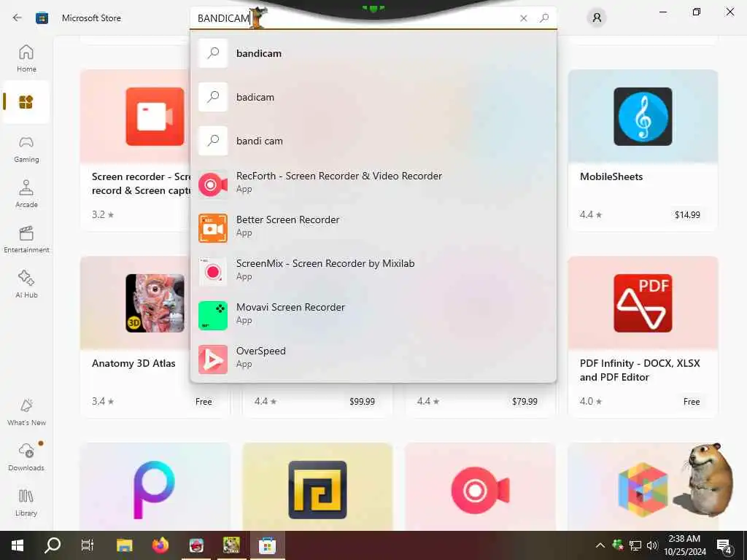Image resolution: width=747 pixels, height=560 pixels.
Task: Open the Better Screen Recorder suggestion
Action: tap(373, 227)
